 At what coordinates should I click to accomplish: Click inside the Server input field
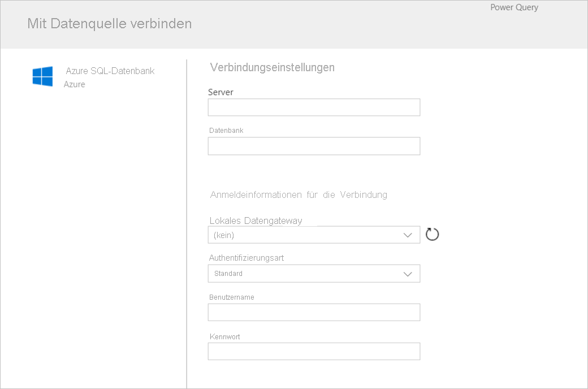[x=314, y=107]
